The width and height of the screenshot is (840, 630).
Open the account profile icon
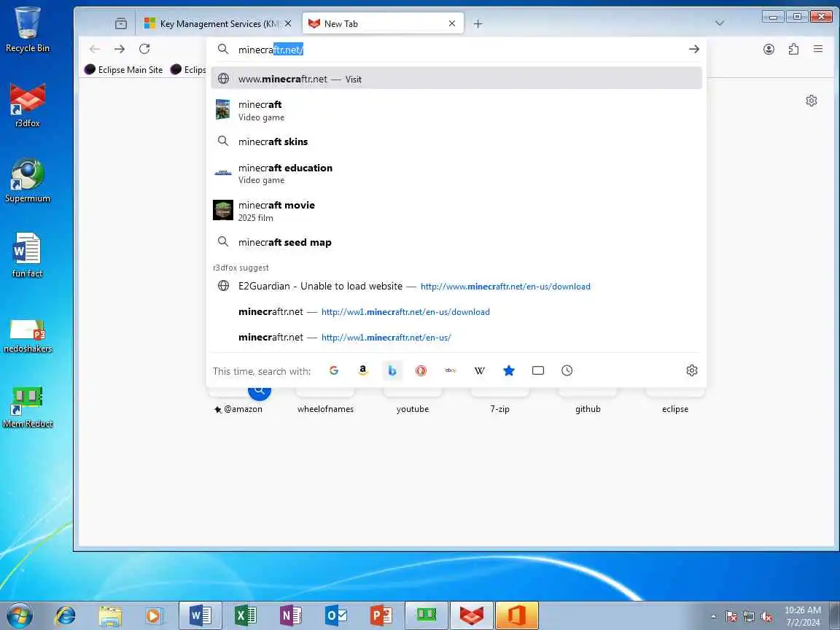[x=769, y=50]
